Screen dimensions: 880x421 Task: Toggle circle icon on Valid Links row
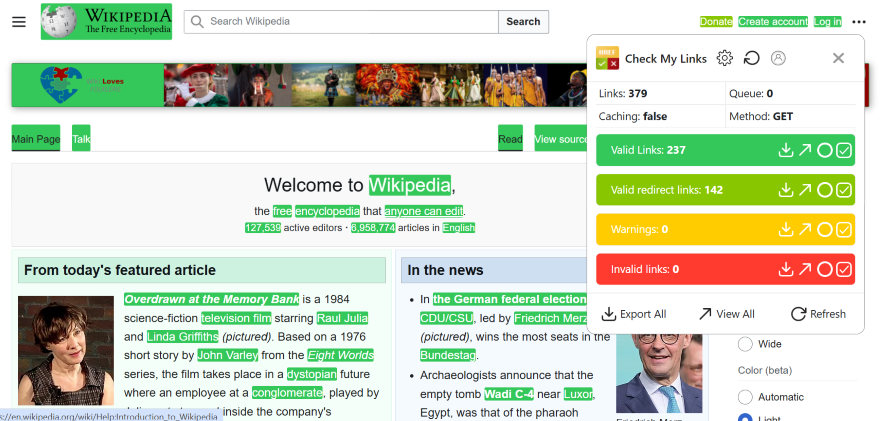click(x=824, y=150)
